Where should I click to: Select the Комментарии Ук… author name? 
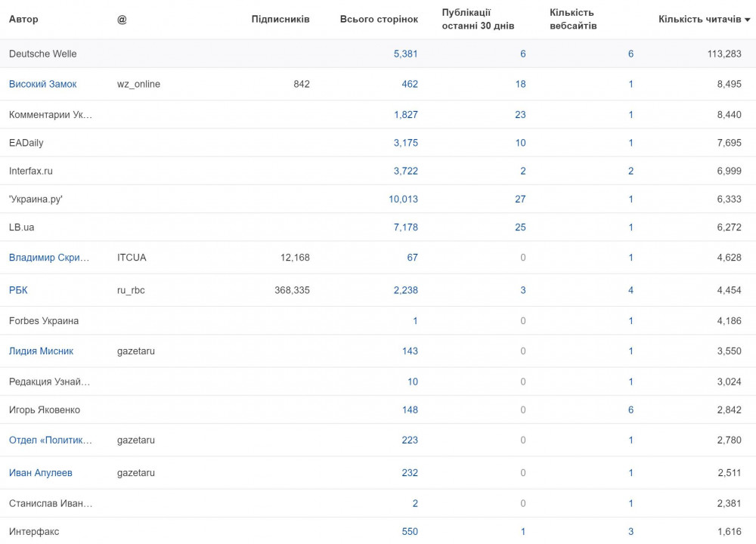[51, 115]
